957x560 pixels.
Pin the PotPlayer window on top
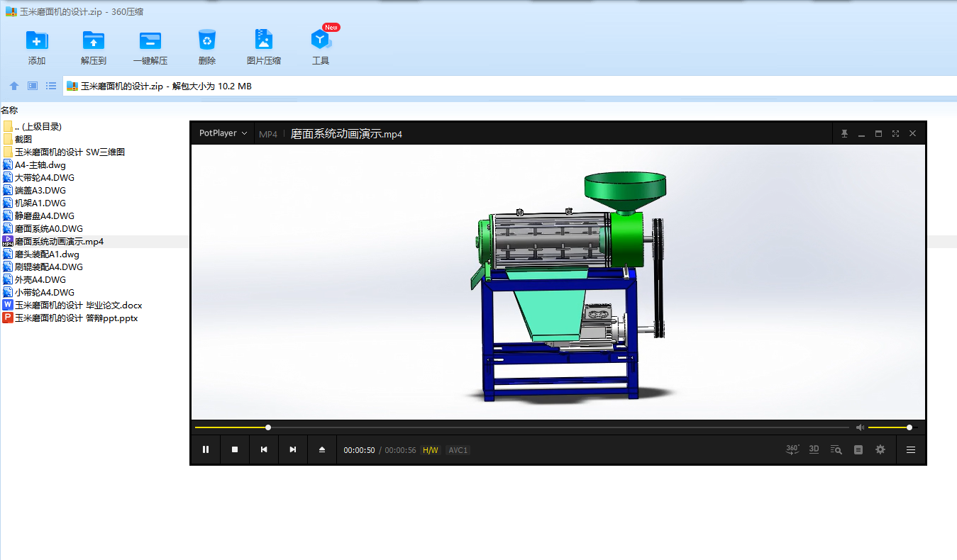click(x=844, y=133)
